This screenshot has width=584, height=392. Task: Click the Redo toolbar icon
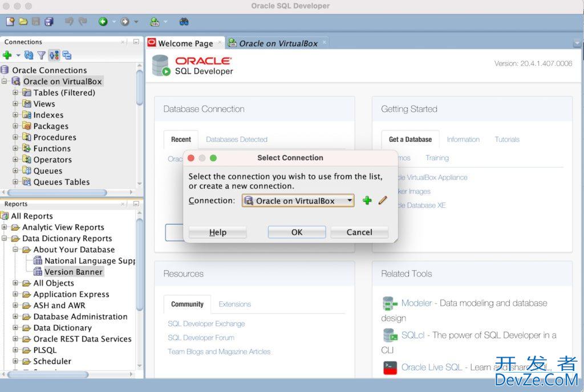83,22
